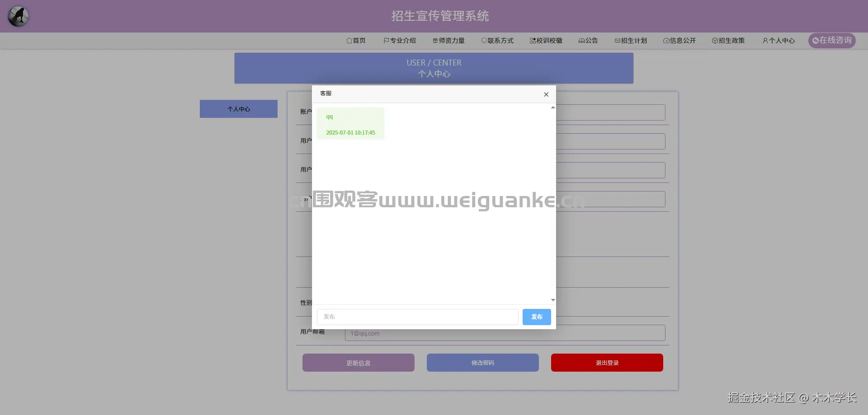Select the shield icon beside 招生政策

714,41
